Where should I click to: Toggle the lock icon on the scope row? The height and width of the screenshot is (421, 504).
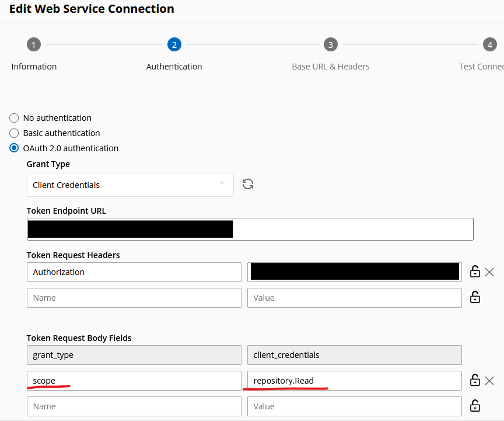475,380
